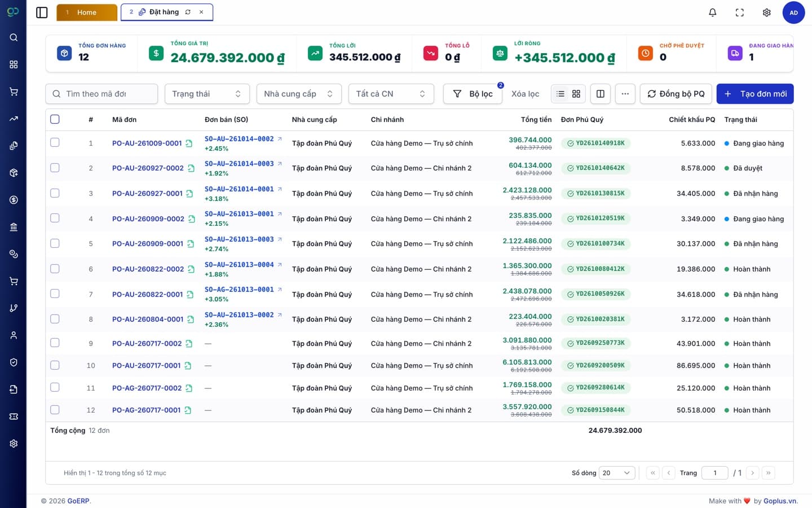Open the shield icon in sidebar
Viewport: 812px width, 508px height.
pyautogui.click(x=14, y=362)
